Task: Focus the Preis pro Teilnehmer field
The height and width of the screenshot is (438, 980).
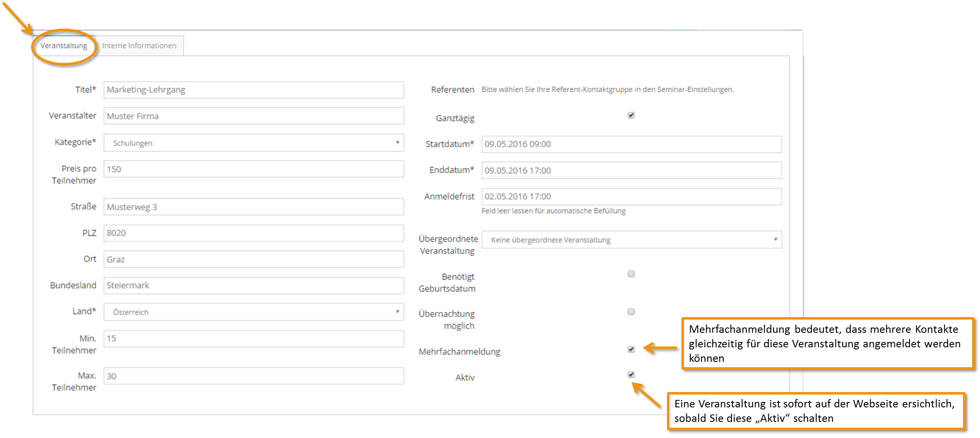Action: pyautogui.click(x=253, y=169)
